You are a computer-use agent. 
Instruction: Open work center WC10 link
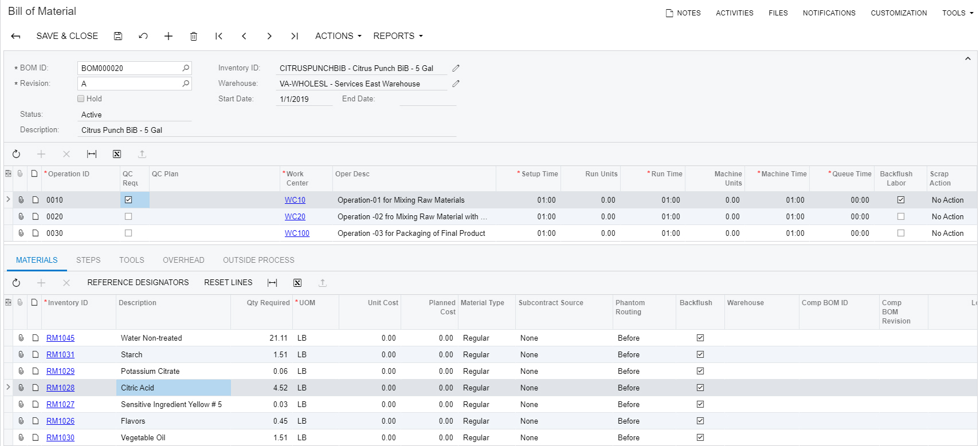pyautogui.click(x=295, y=200)
